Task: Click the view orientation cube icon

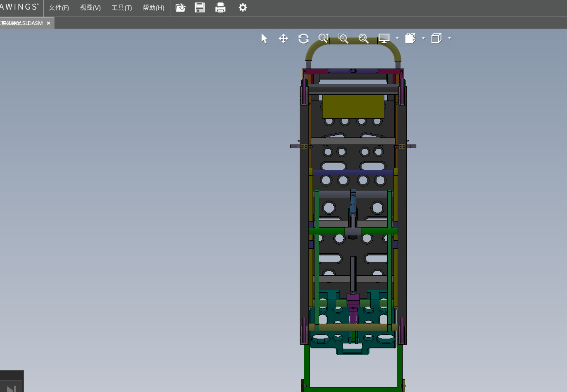Action: click(x=436, y=38)
